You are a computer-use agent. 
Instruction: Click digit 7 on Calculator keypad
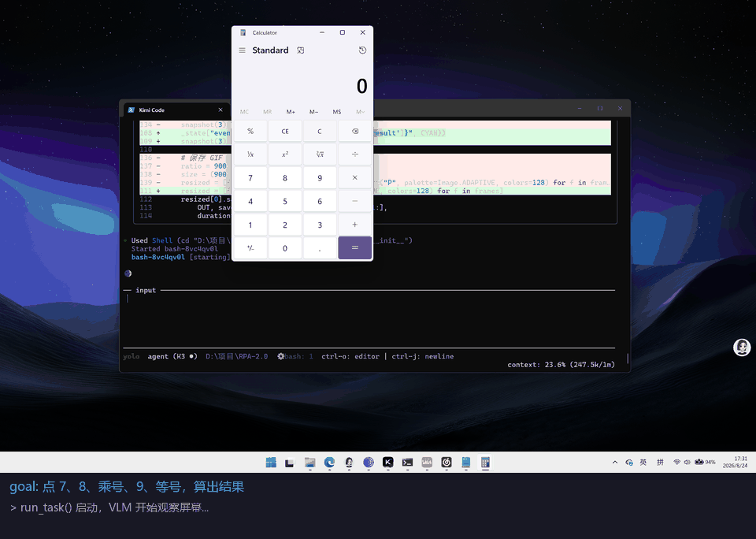(250, 178)
